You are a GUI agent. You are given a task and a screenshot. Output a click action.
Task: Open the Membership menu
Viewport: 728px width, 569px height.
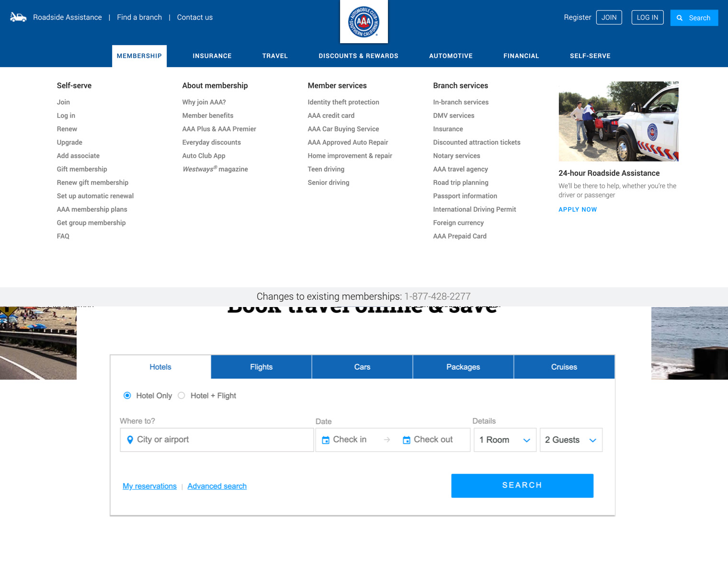coord(139,56)
